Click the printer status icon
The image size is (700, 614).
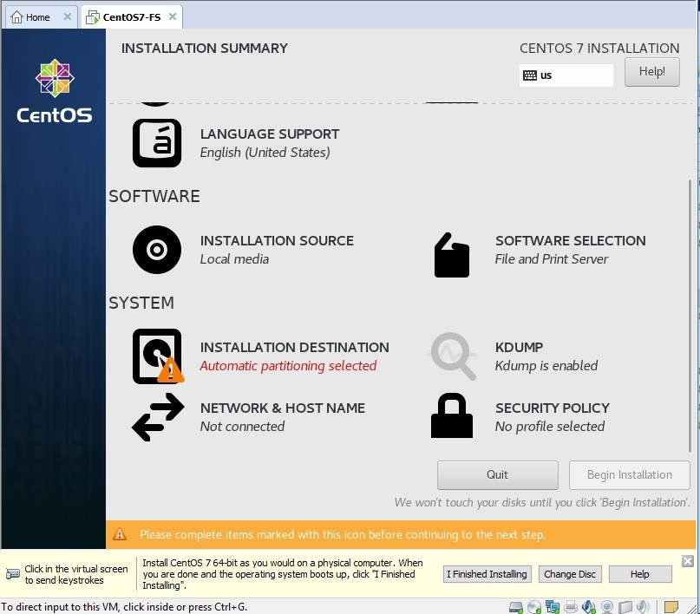click(x=571, y=606)
